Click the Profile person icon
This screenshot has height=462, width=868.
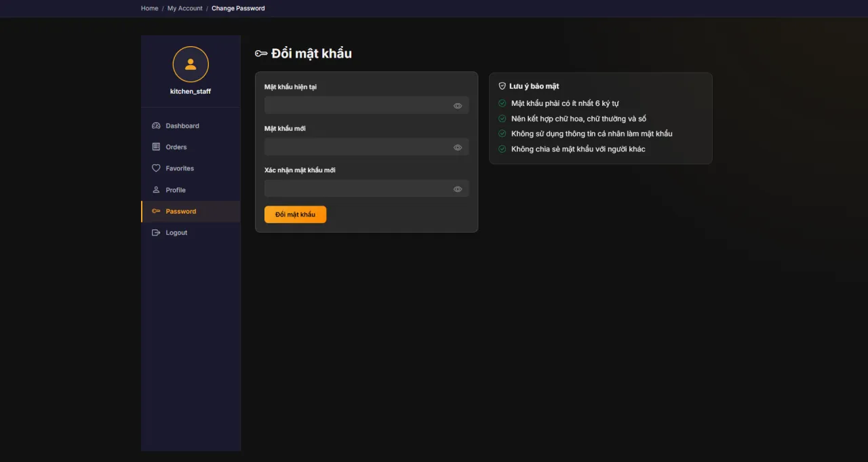[156, 190]
